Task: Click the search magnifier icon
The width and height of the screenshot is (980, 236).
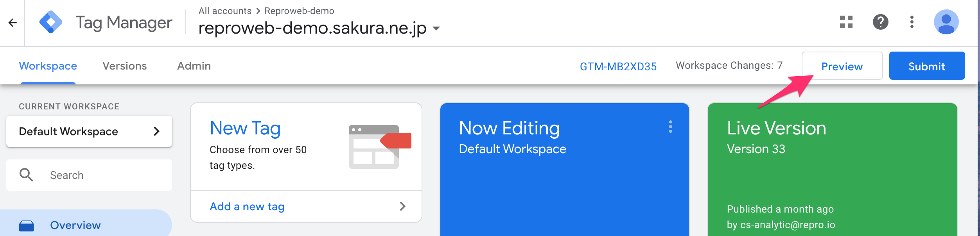Action: (x=26, y=175)
